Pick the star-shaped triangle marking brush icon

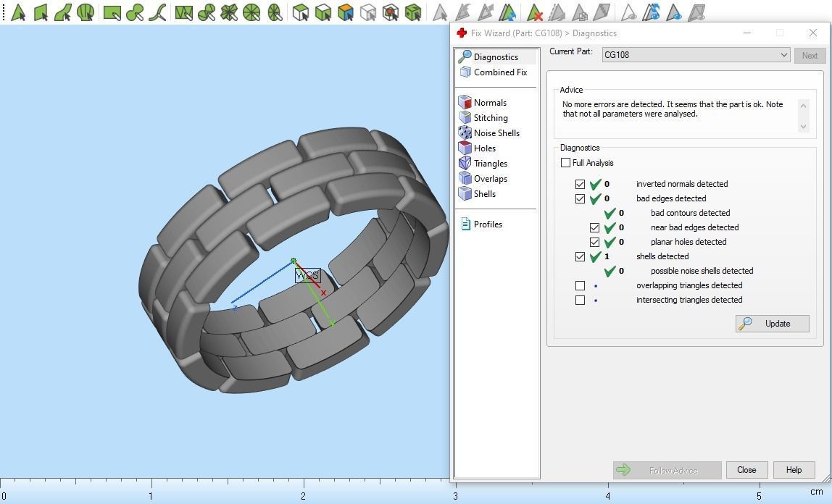pos(229,12)
